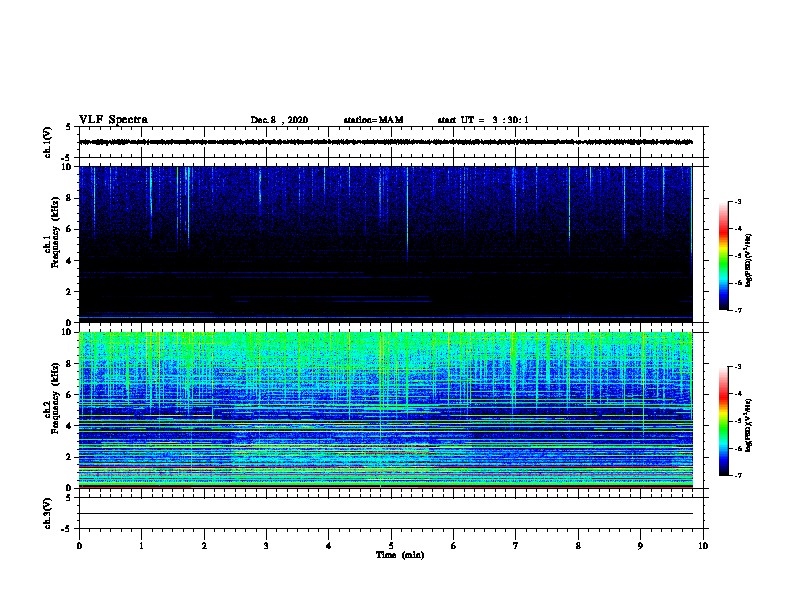The height and width of the screenshot is (612, 792).
Task: Click the time axis tick label "0"
Action: (x=79, y=545)
